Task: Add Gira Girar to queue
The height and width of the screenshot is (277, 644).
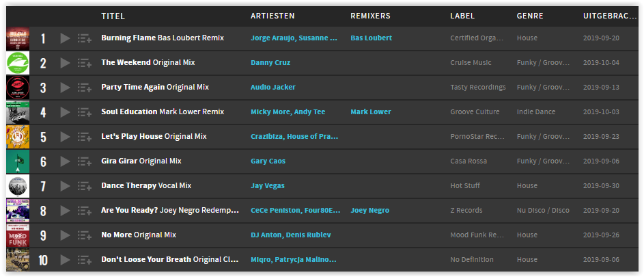Action: (84, 162)
